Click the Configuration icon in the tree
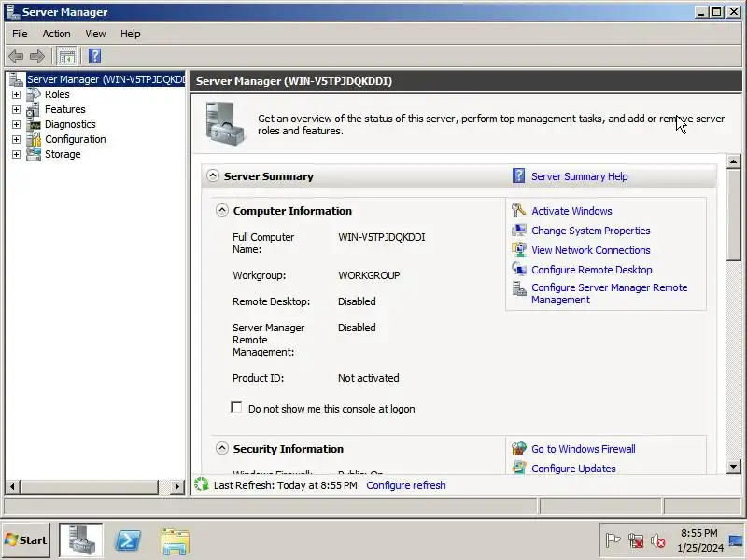Image resolution: width=747 pixels, height=560 pixels. click(x=34, y=139)
